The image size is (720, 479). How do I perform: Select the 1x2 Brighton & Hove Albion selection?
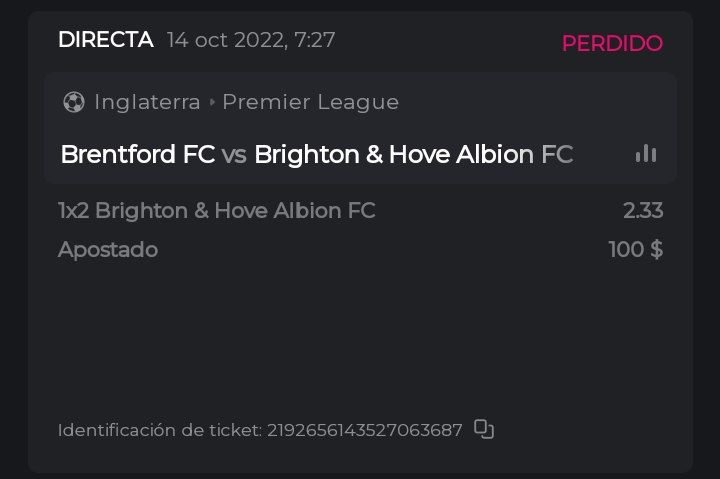pyautogui.click(x=217, y=210)
